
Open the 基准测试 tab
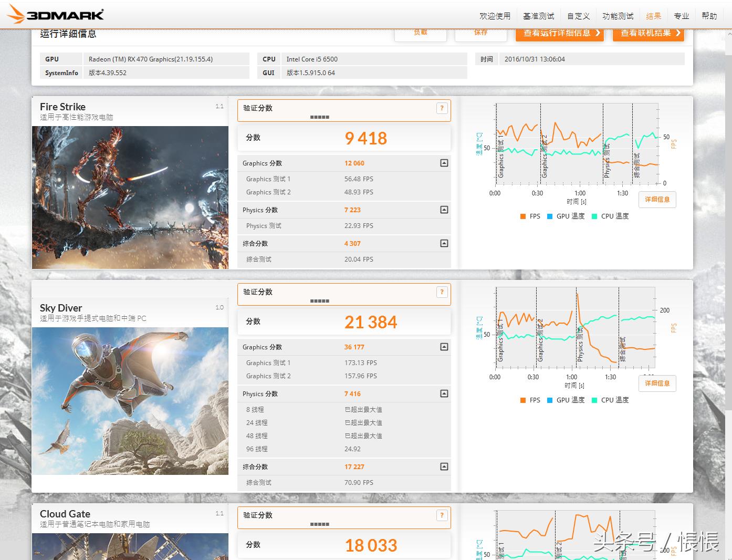[x=538, y=16]
